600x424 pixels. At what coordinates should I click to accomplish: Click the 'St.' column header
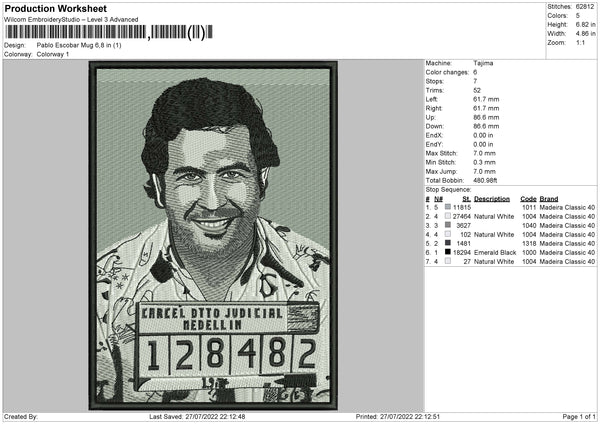[x=466, y=199]
